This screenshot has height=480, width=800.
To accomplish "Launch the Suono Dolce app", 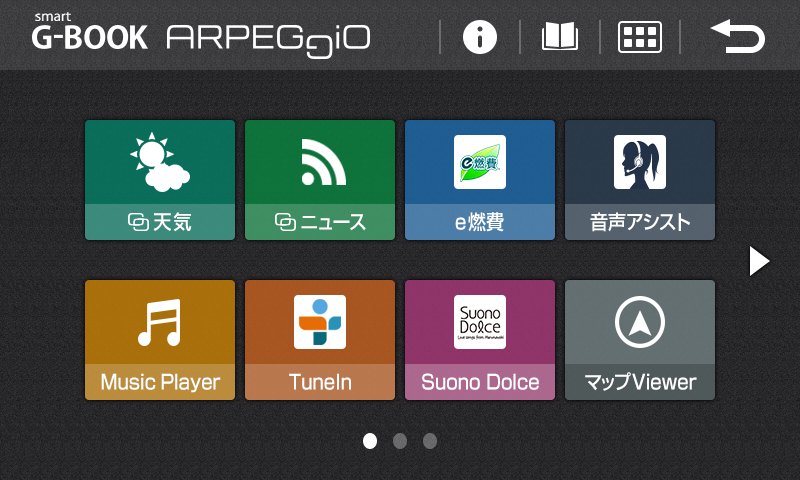I will [x=480, y=340].
